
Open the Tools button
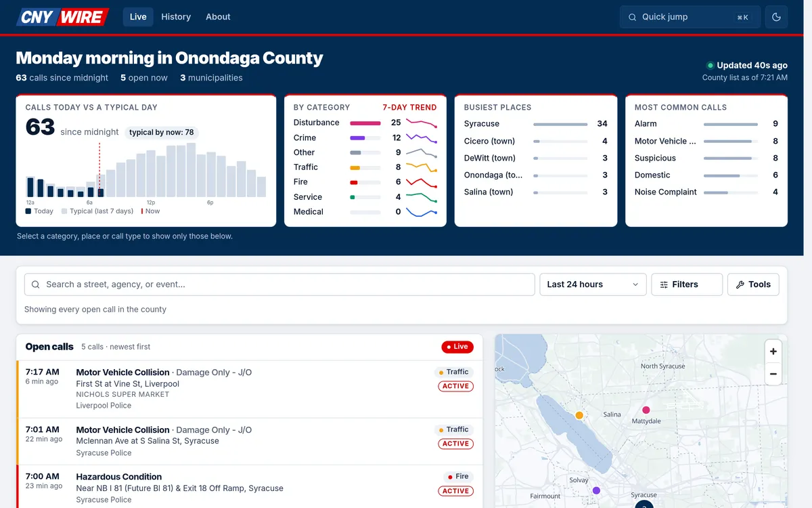click(x=753, y=284)
